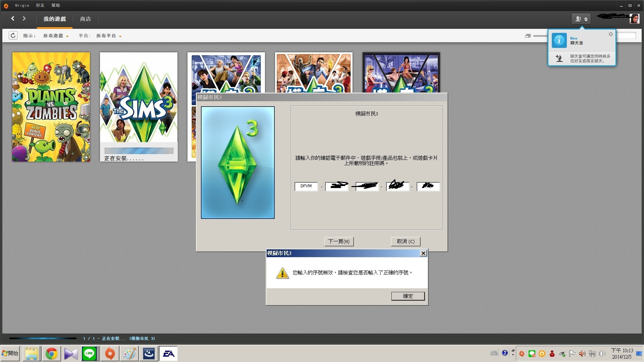The image size is (644, 362).
Task: Click the user profile avatar
Action: coord(634,19)
